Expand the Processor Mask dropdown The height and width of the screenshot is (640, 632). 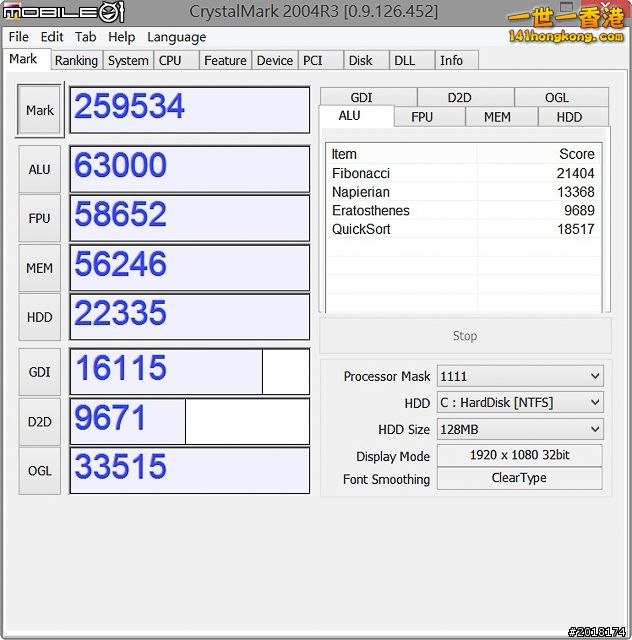[x=520, y=376]
